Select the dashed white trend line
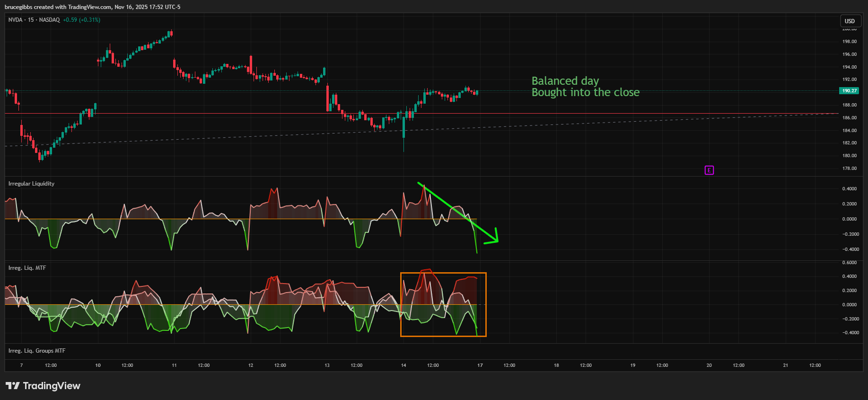868x400 pixels. click(x=615, y=122)
